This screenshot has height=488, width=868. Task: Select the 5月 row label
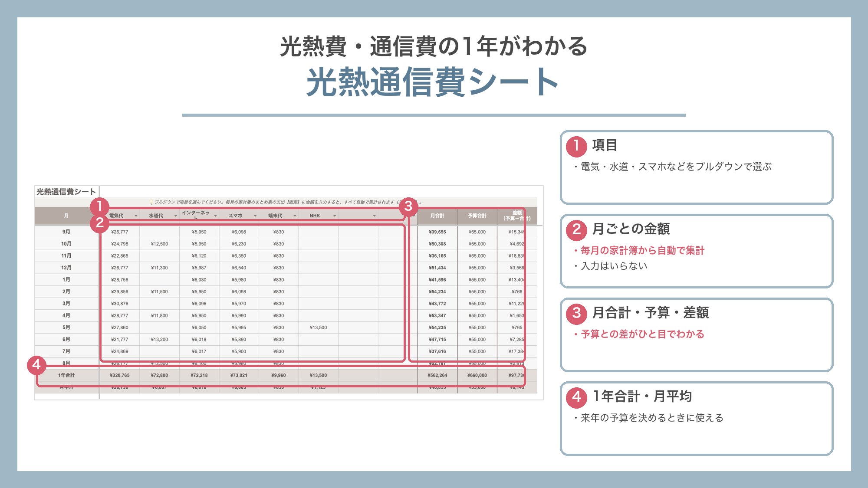tap(66, 328)
